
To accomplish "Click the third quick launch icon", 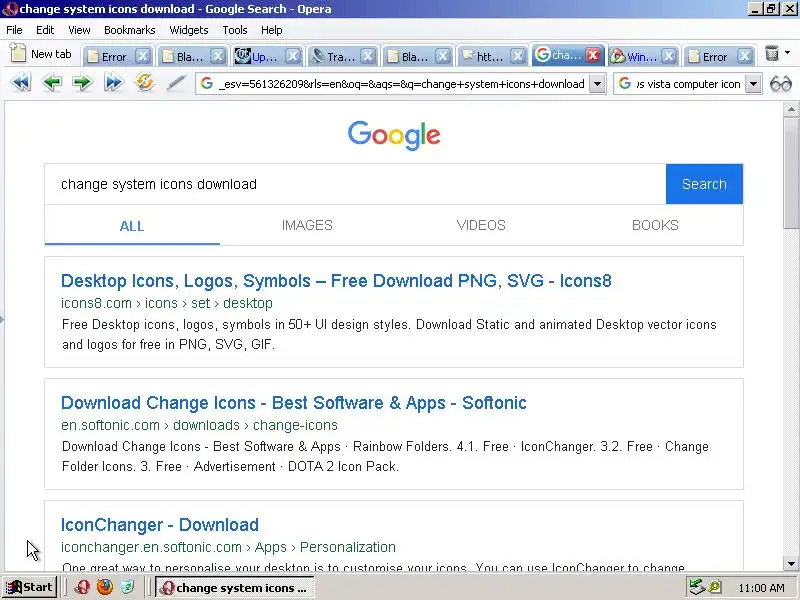I will click(x=127, y=587).
